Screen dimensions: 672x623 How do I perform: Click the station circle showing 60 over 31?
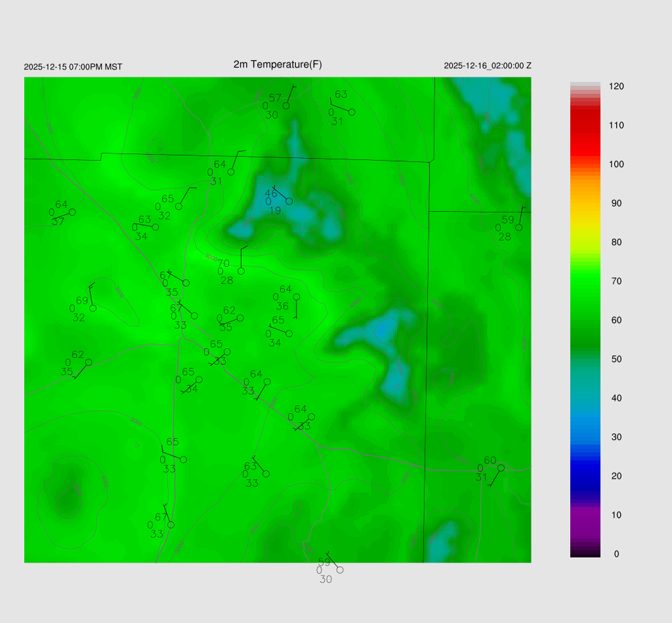coord(501,468)
